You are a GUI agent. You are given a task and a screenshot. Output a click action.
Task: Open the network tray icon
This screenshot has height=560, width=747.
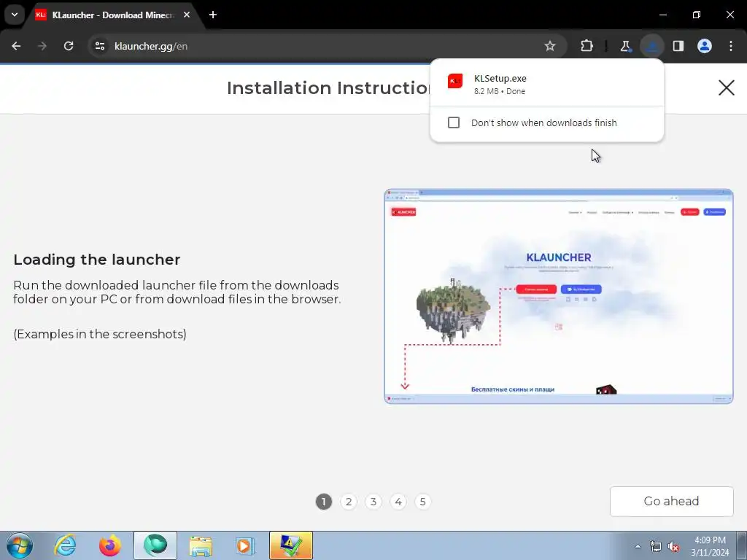coord(656,546)
